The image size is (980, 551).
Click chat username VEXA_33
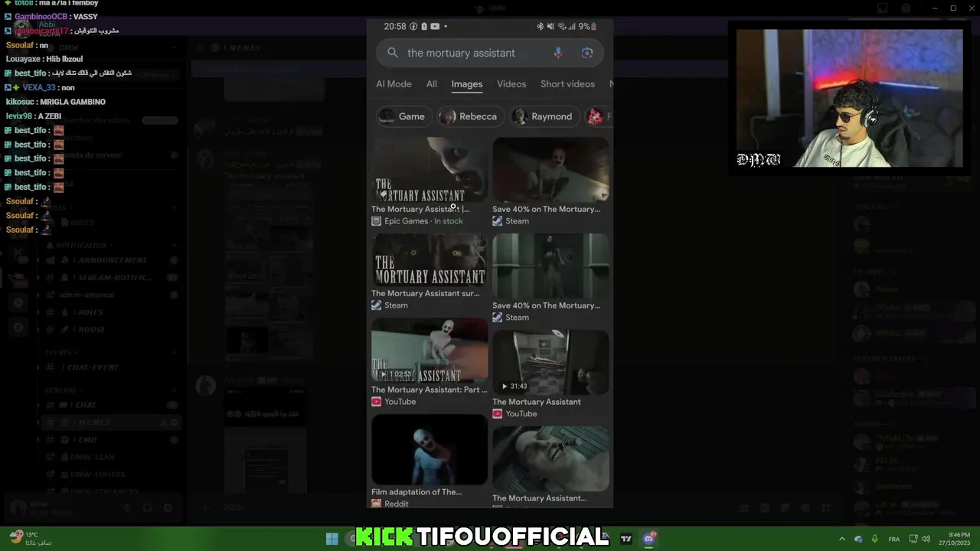pos(39,87)
